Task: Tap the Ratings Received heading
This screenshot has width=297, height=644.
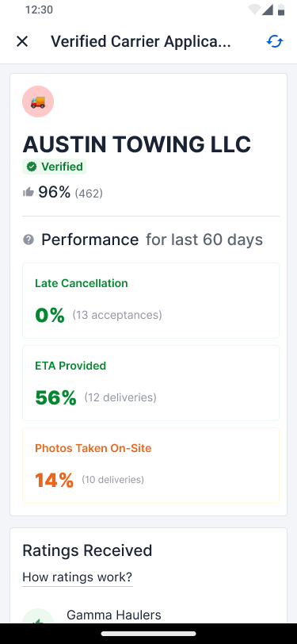Action: (87, 550)
